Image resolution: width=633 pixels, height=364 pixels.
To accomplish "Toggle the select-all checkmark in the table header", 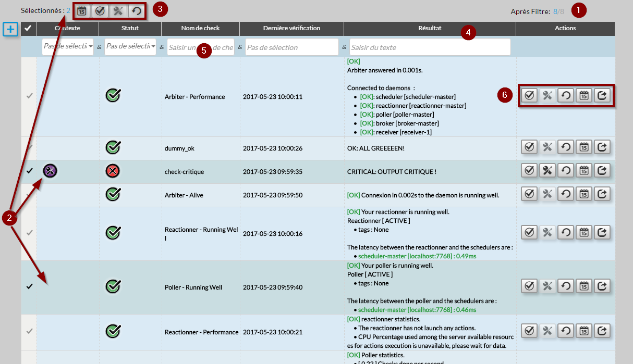I will (28, 28).
